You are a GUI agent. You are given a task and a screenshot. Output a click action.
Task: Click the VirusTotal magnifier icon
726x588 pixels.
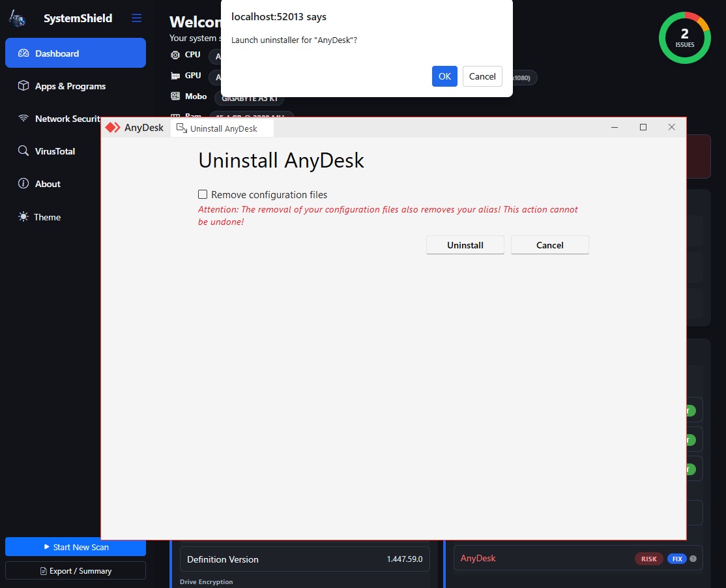point(23,151)
